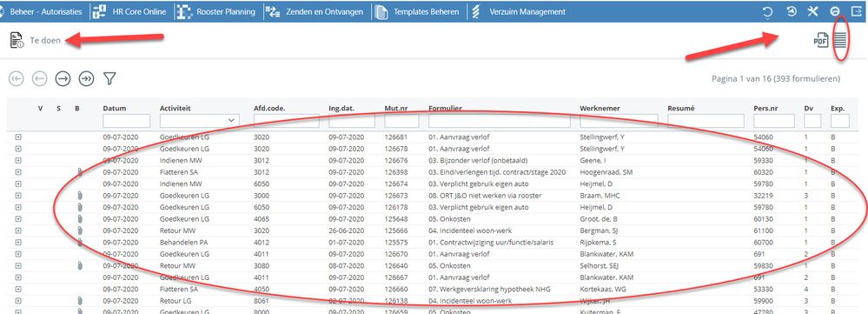The height and width of the screenshot is (314, 868).
Task: Click the Resumé filter input field
Action: point(706,121)
